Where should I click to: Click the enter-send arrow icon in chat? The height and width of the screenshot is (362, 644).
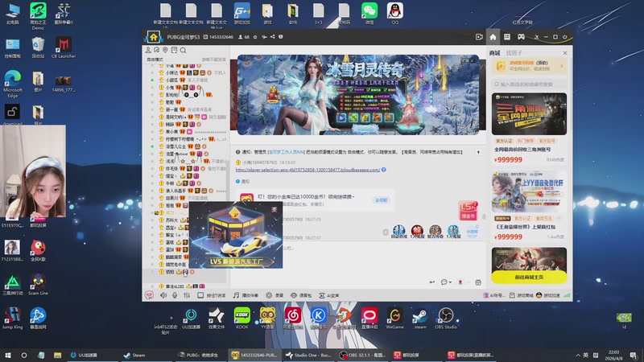(431, 282)
